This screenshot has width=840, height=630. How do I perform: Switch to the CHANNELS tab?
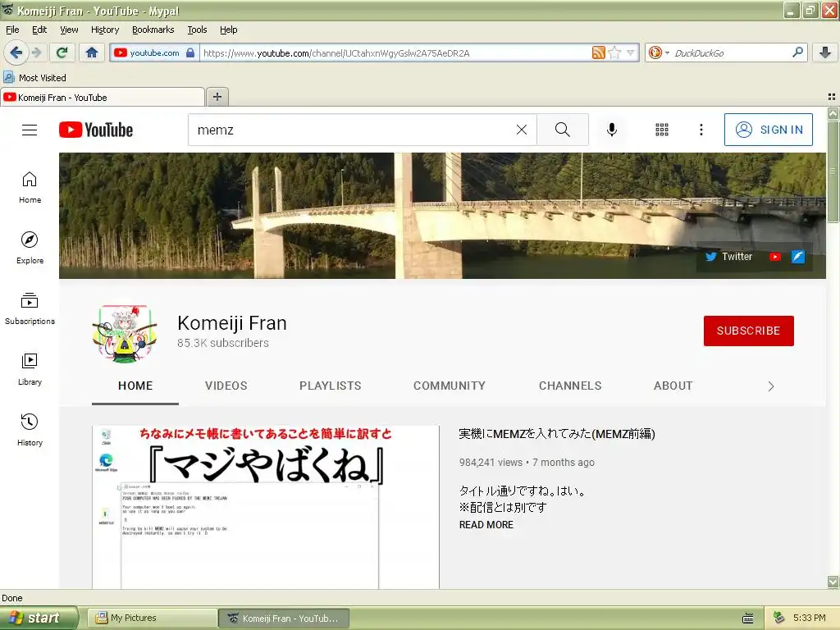[x=570, y=386]
